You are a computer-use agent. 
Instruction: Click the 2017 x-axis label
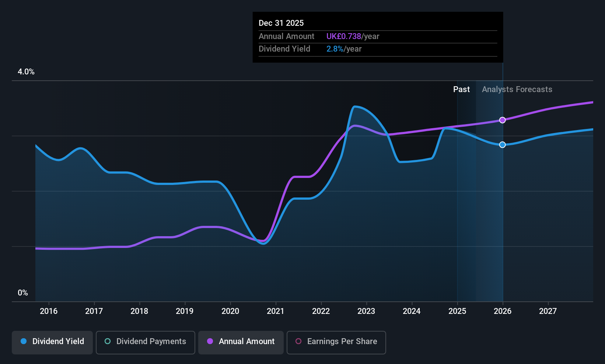tap(94, 311)
